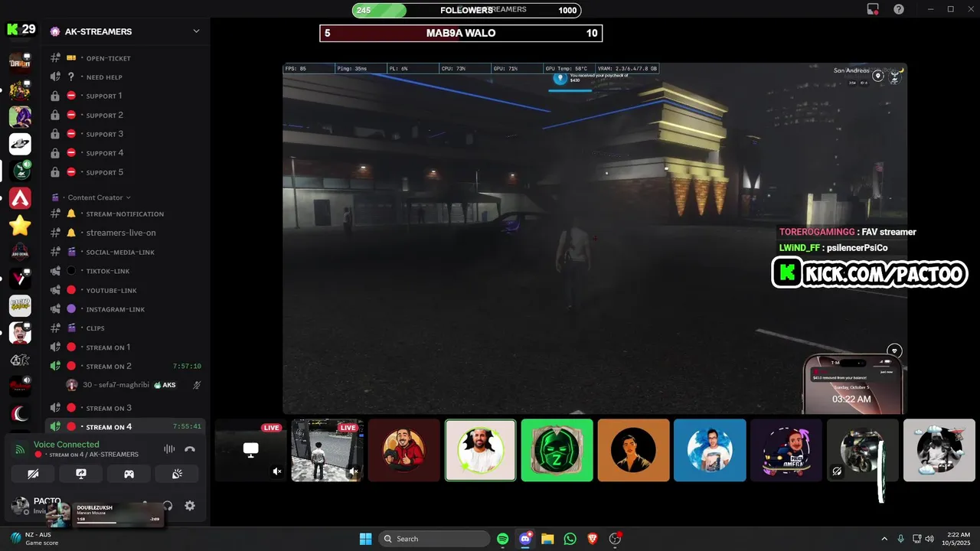
Task: Open Discord Help question mark icon
Action: click(899, 9)
